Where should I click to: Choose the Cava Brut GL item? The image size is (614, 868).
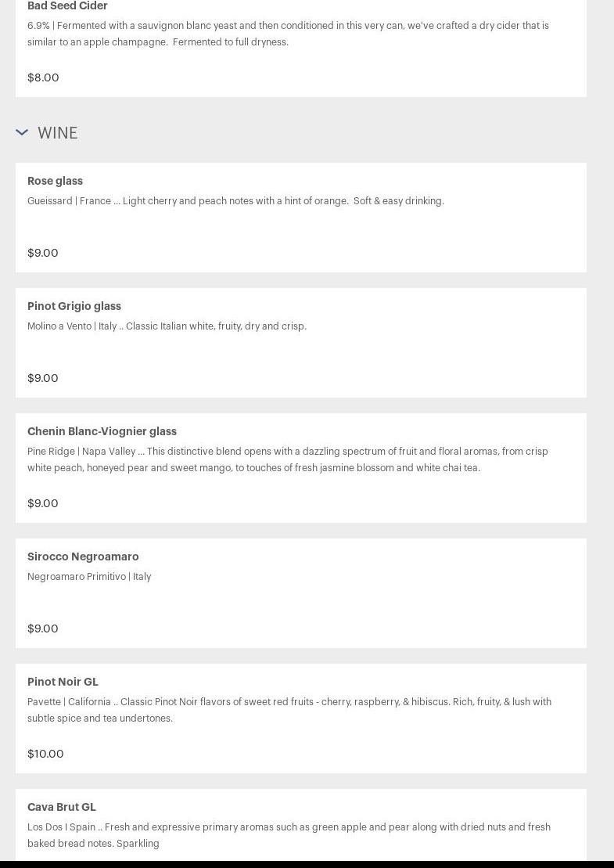tap(62, 807)
